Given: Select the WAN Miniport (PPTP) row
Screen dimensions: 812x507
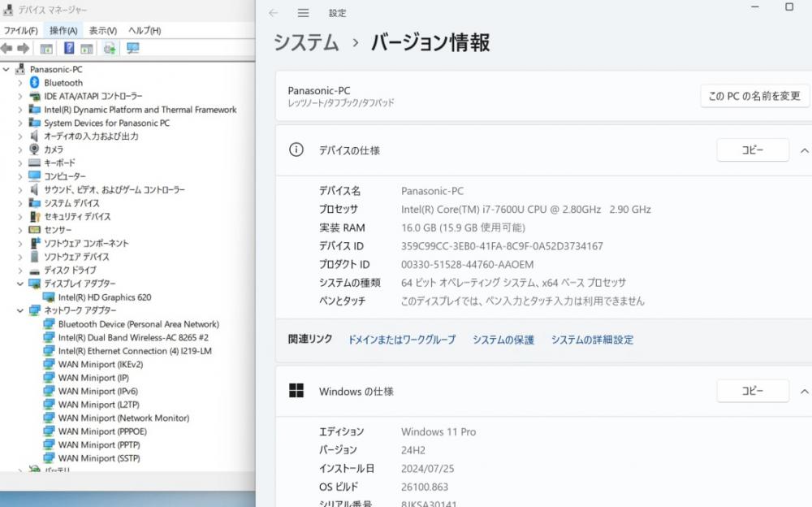Looking at the screenshot, I should pos(99,444).
